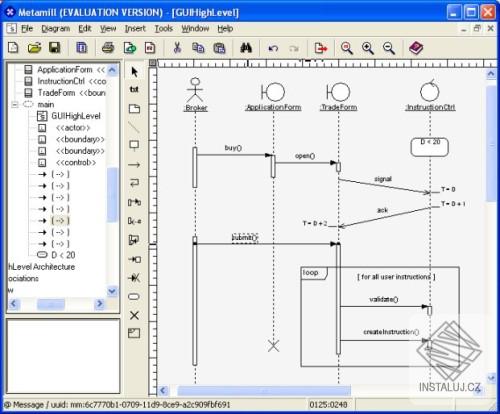This screenshot has height=414, width=500.
Task: Save with the floppy disk icon
Action: (55, 48)
